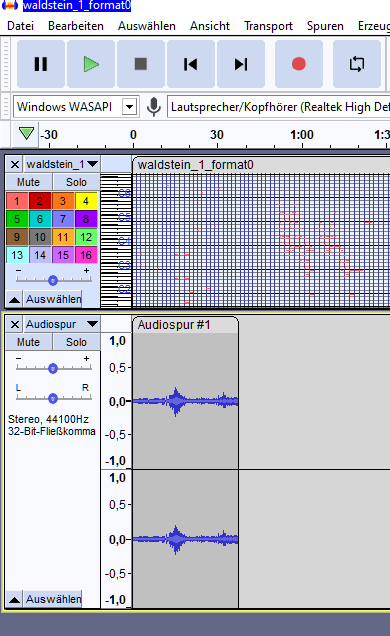Solo the Audiospur track
Screen dimensions: 390x636
click(x=77, y=342)
